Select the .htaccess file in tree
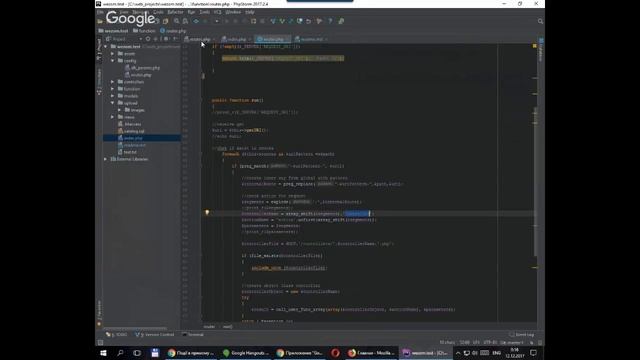The height and width of the screenshot is (360, 640). pos(129,124)
